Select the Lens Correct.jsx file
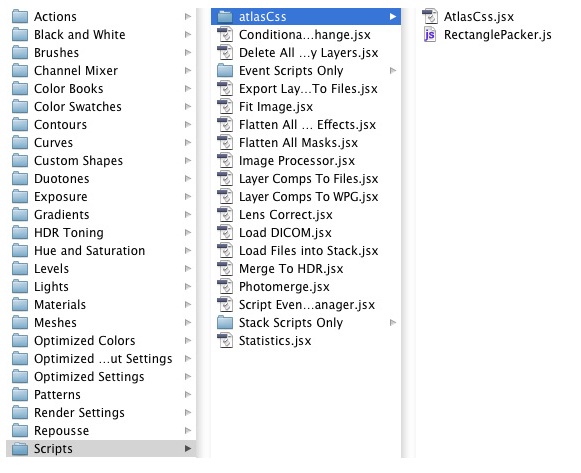The width and height of the screenshot is (581, 473). click(x=306, y=214)
